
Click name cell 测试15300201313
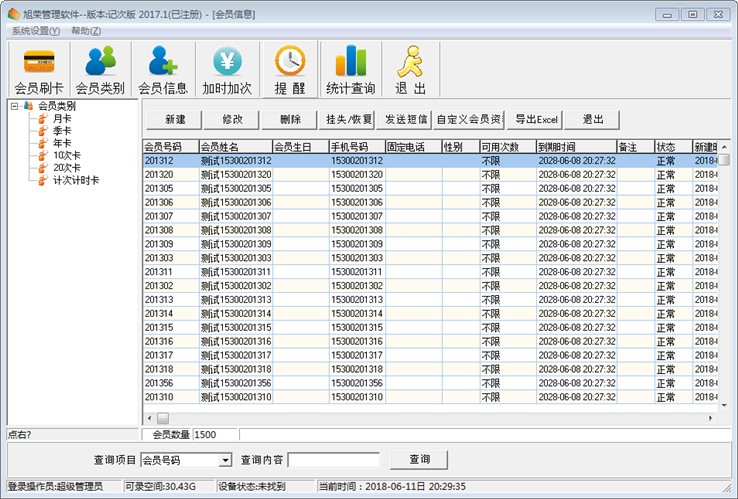pyautogui.click(x=236, y=299)
